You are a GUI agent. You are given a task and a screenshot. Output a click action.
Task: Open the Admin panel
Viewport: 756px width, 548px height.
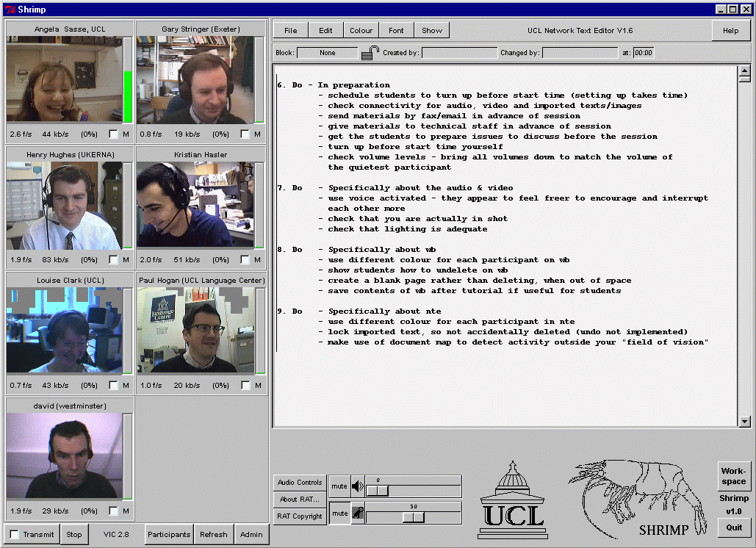[251, 534]
